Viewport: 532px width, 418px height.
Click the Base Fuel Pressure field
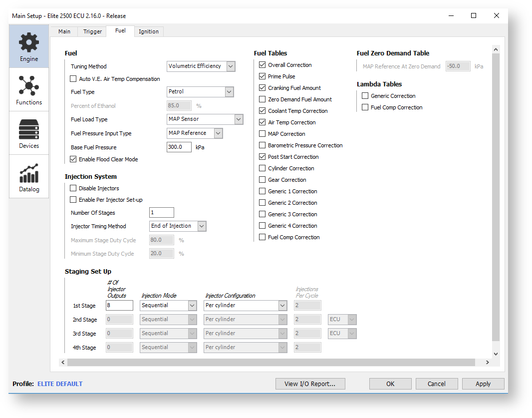coord(179,147)
